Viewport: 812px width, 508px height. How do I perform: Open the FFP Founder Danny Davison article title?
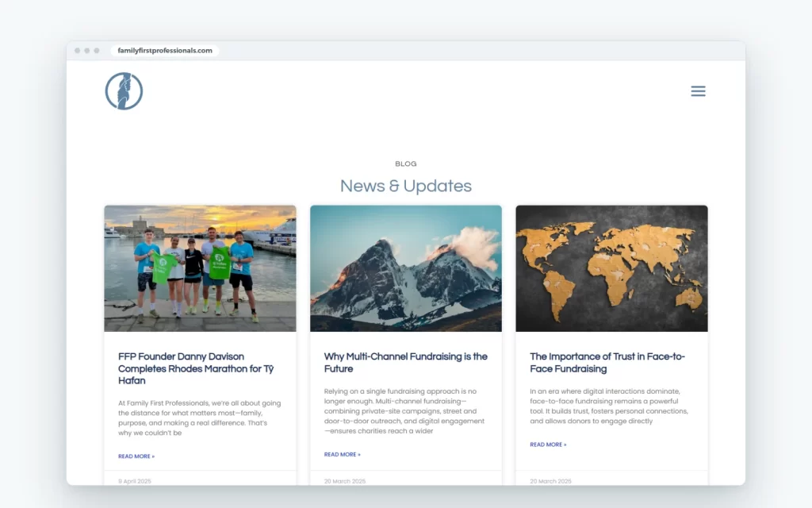tap(196, 368)
